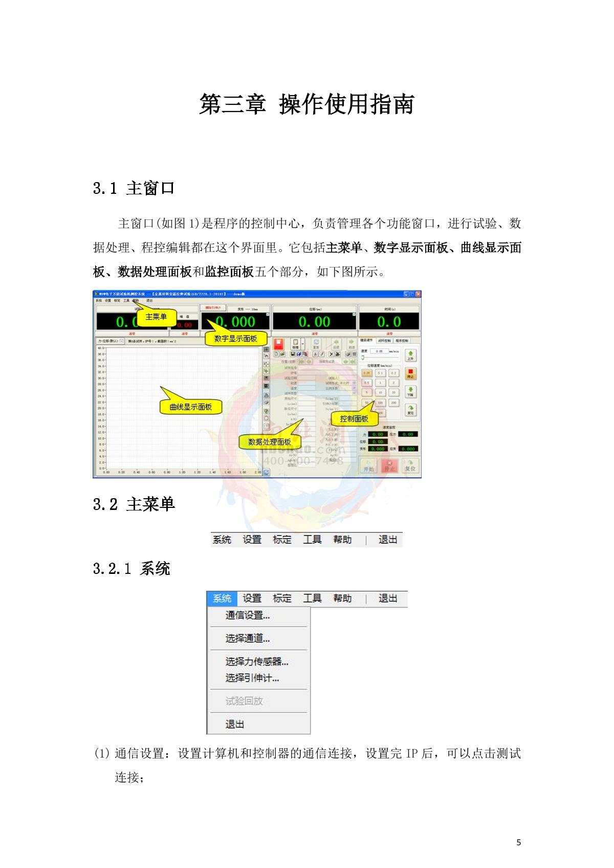Image resolution: width=614 pixels, height=868 pixels.
Task: Click the save disk icon in data toolbar
Action: point(292,354)
